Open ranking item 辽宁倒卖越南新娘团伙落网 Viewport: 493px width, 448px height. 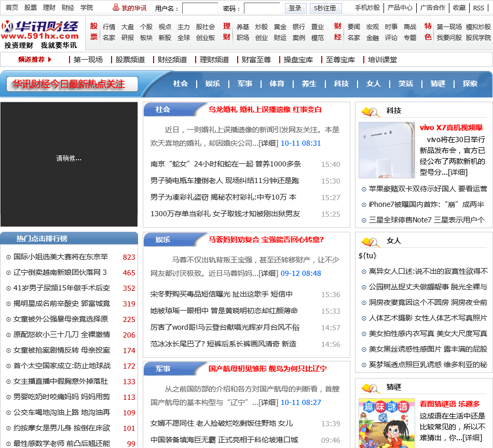point(60,272)
